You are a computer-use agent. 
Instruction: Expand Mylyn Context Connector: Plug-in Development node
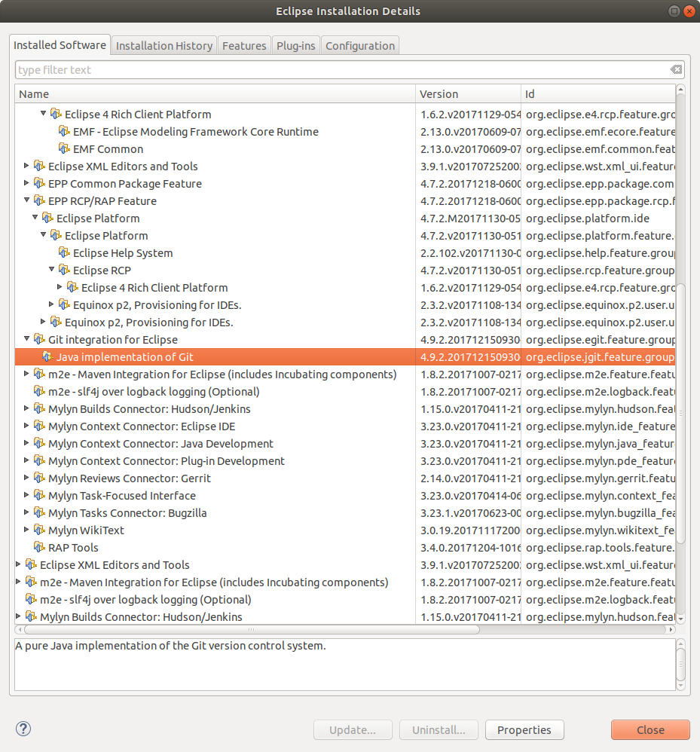(26, 460)
